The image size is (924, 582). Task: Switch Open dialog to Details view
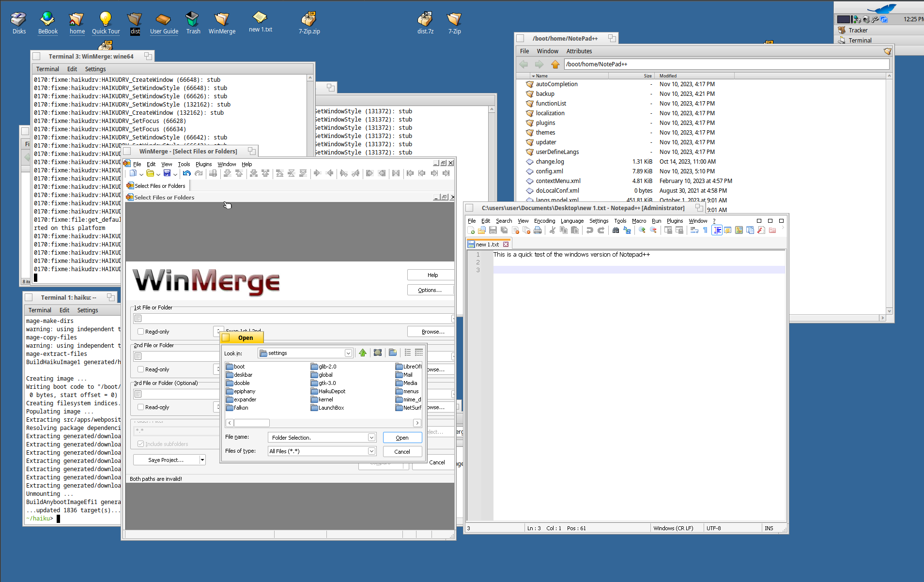(x=419, y=353)
